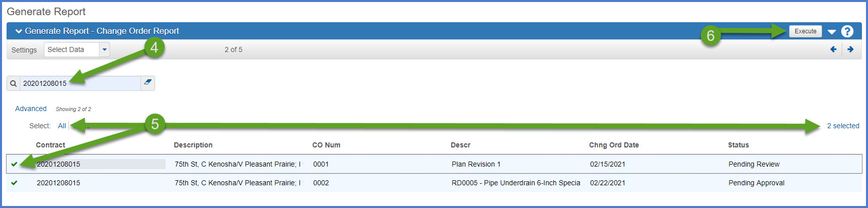Deselect the CO Num 0001 row checkmark
Viewport: 868px width, 208px height.
pos(14,164)
